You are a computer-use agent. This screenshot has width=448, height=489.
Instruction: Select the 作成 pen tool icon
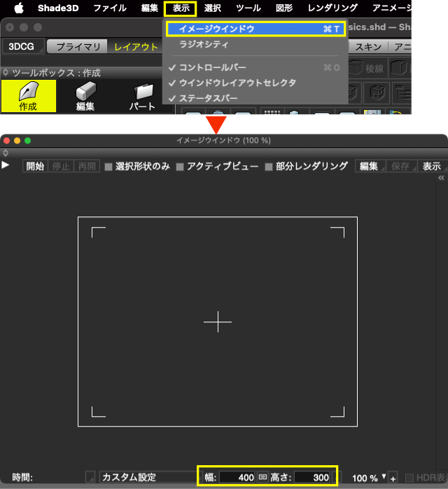pos(29,96)
